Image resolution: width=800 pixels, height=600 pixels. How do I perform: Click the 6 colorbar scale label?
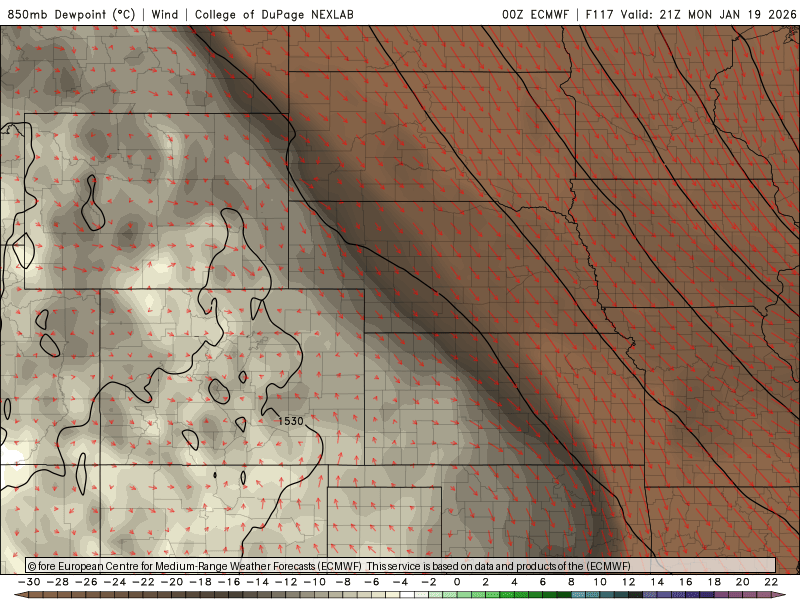tap(543, 582)
